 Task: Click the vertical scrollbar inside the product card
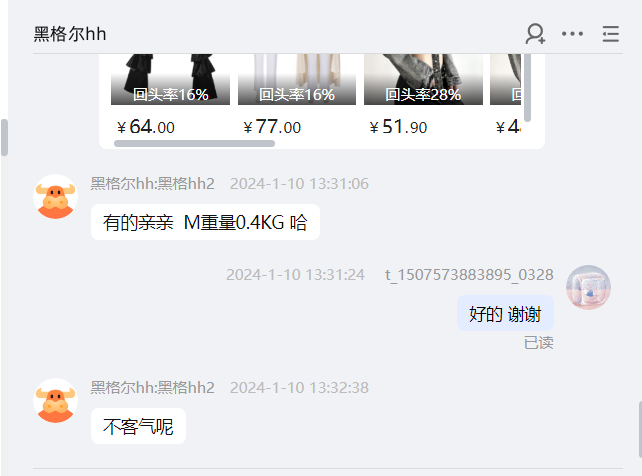pos(527,88)
